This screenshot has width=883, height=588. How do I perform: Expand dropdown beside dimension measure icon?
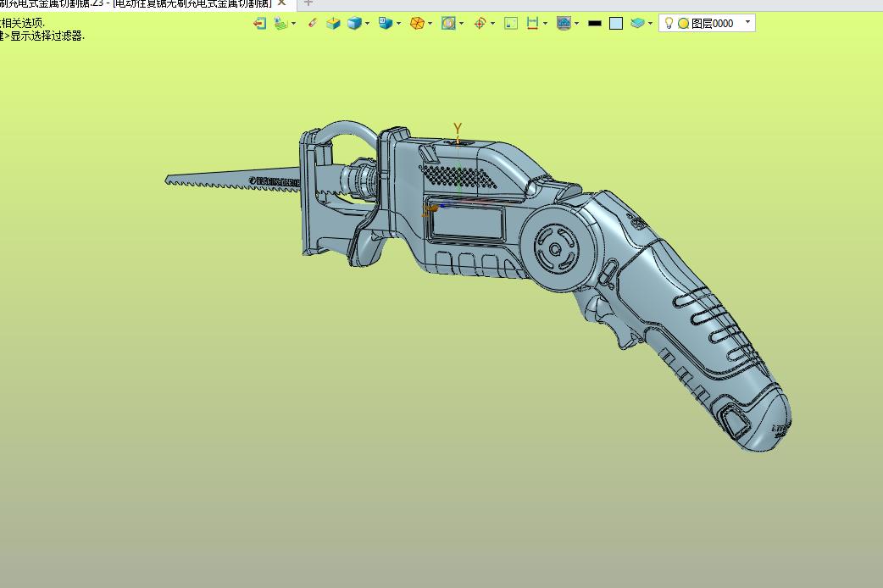click(x=545, y=23)
